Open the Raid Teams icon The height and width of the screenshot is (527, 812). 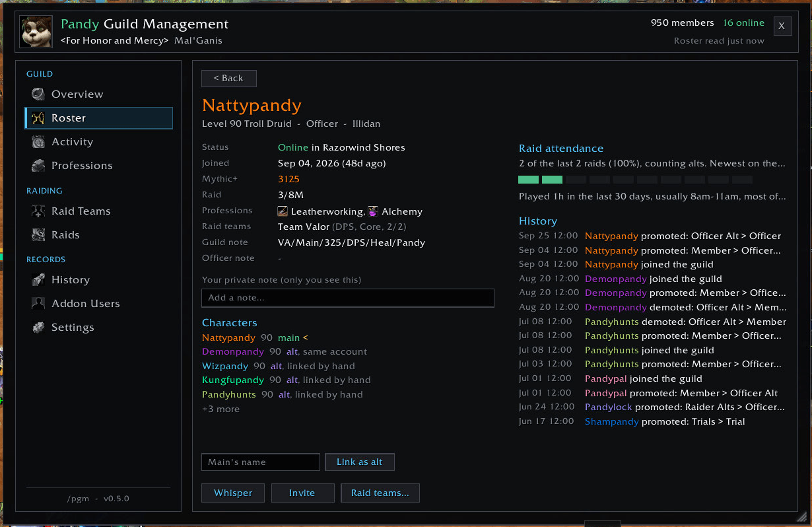(38, 211)
